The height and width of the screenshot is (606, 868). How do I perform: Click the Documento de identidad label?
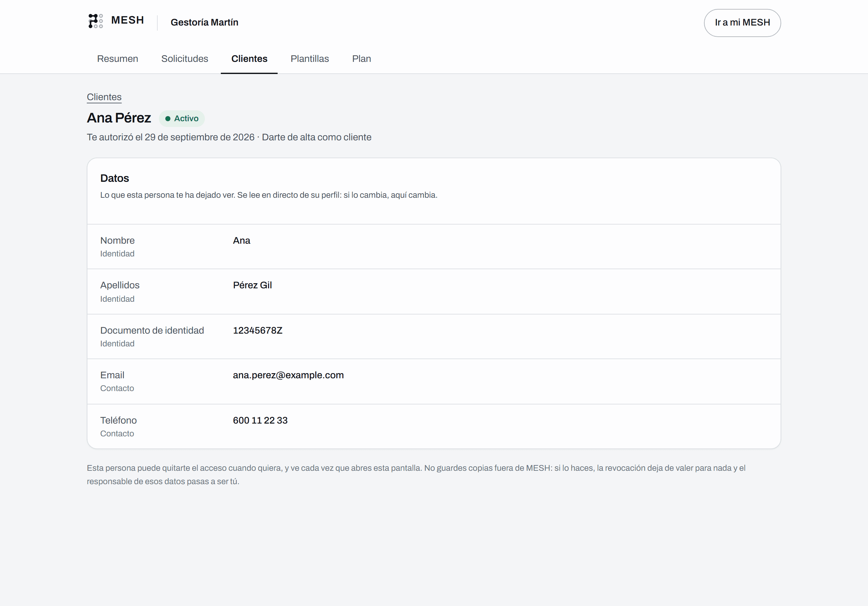pos(152,330)
